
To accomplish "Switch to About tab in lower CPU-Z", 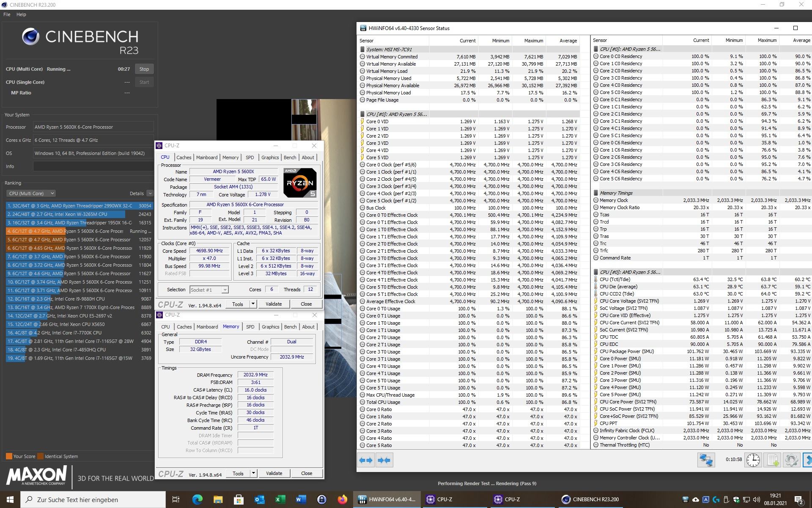I will coord(308,327).
